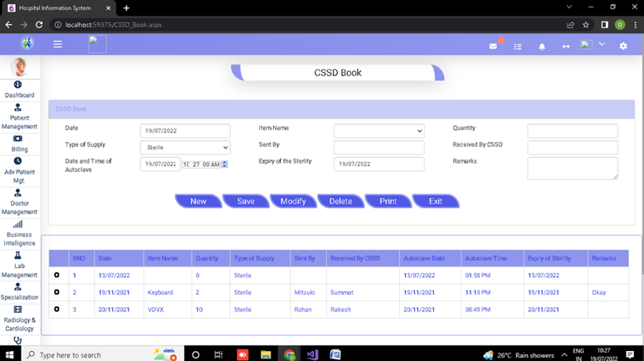Click the hospital logo icon
644x361 pixels.
27,43
